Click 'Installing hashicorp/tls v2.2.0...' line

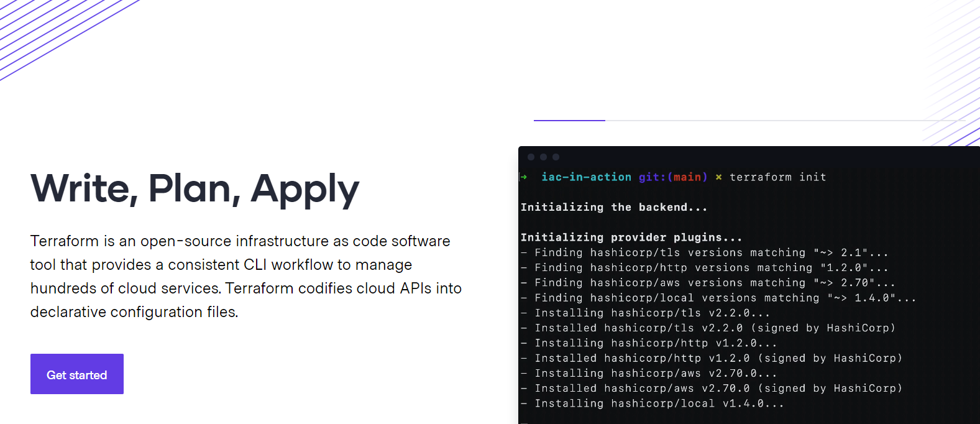646,313
